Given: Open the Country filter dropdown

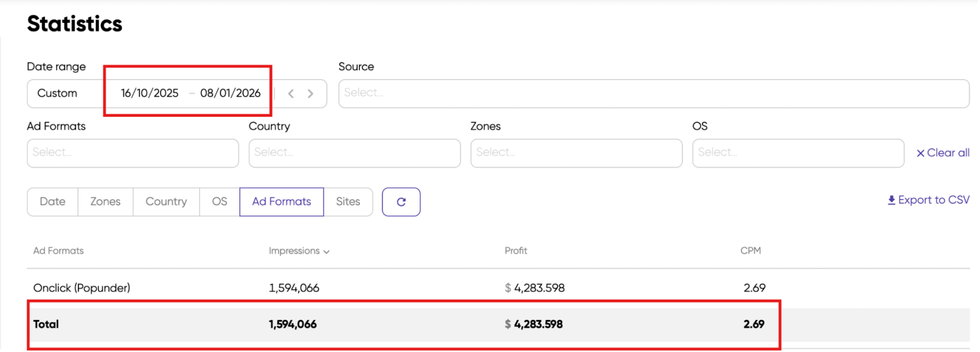Looking at the screenshot, I should point(354,153).
